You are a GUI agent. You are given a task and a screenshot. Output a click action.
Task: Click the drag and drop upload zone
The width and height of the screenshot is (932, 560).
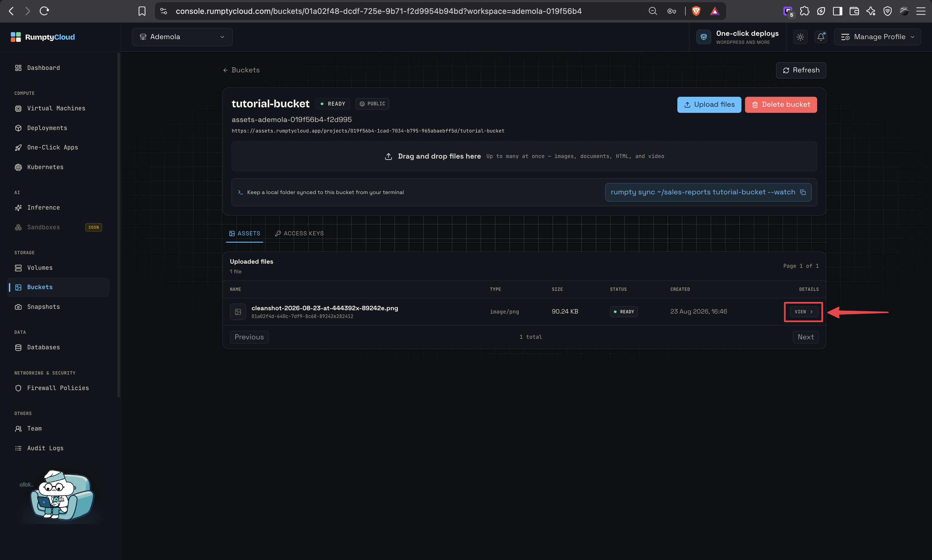click(x=524, y=156)
